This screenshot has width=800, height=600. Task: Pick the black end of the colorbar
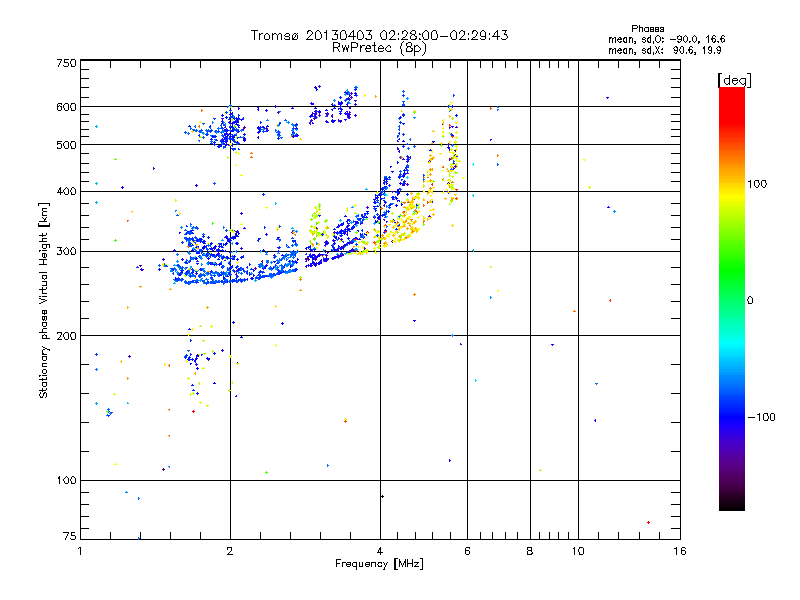pyautogui.click(x=731, y=506)
